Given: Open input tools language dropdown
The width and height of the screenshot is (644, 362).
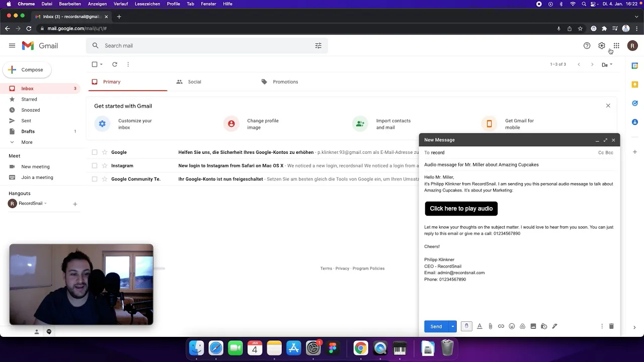Looking at the screenshot, I should click(607, 64).
